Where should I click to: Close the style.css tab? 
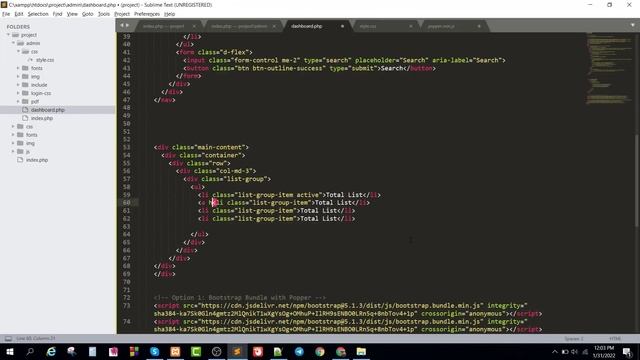(411, 26)
